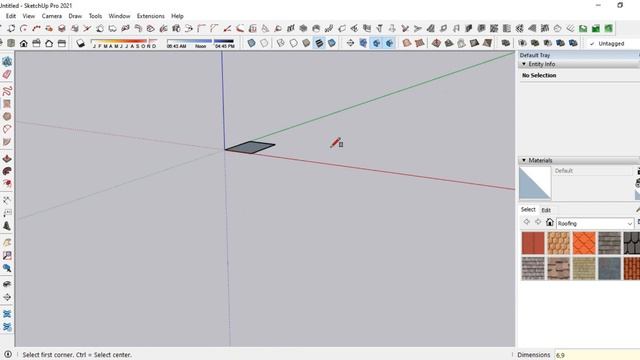The image size is (640, 360).
Task: Select the Eraser tool in left toolbar
Action: 7,74
